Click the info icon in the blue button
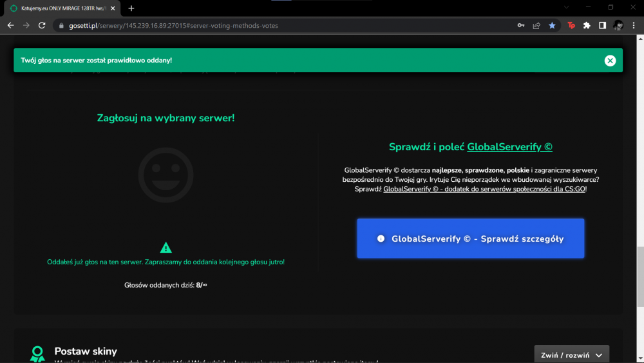The image size is (644, 363). (x=381, y=239)
